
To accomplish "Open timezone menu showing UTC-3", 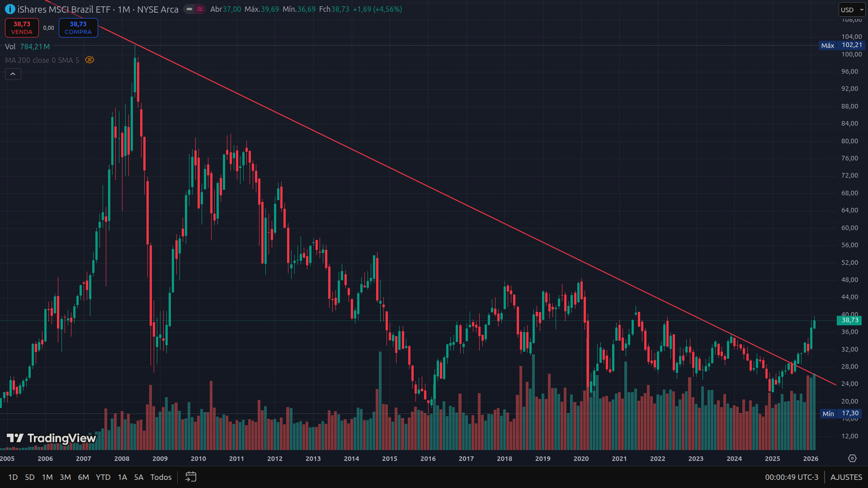I will pos(792,477).
